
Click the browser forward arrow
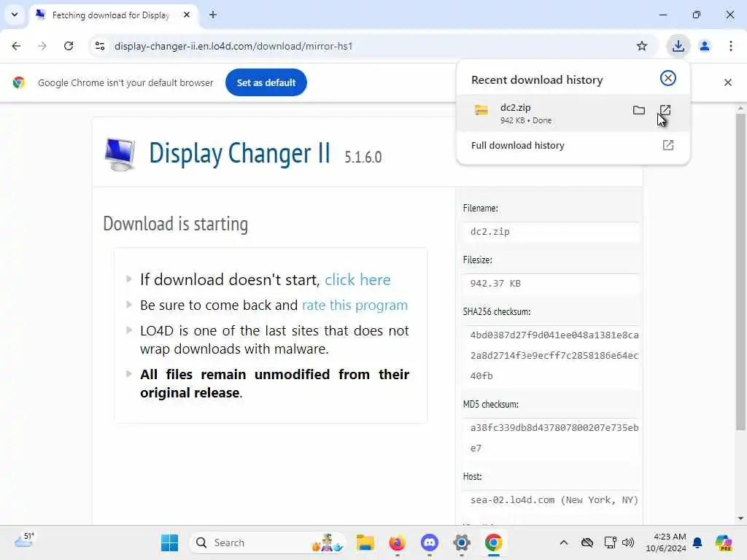tap(42, 46)
